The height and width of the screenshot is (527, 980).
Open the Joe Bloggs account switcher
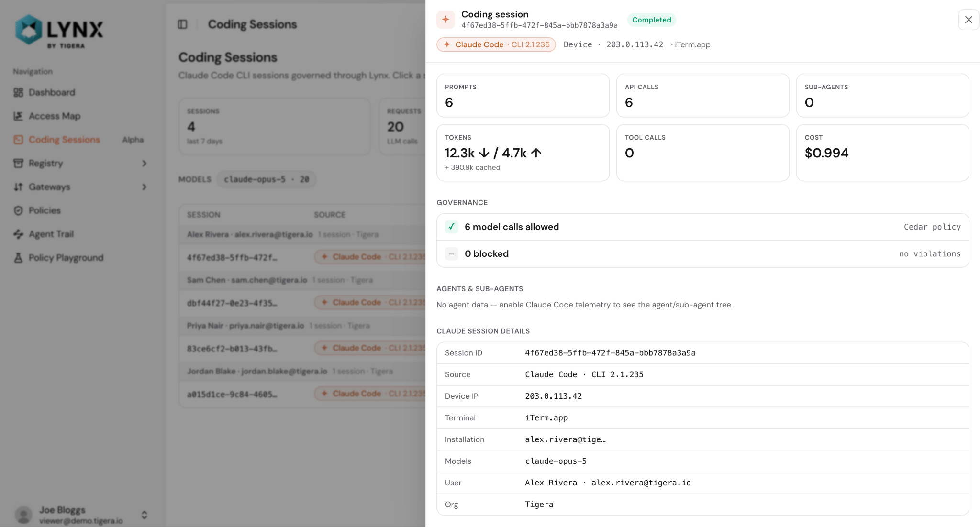tap(81, 515)
